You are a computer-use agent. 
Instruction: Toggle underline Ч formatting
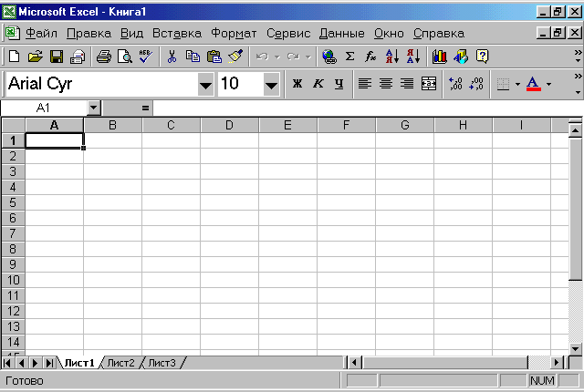(339, 84)
